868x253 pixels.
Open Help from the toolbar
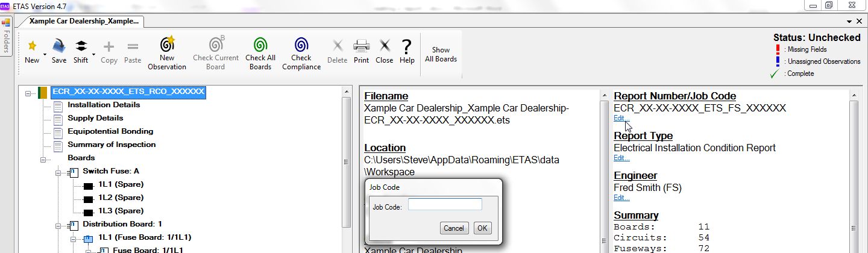pos(407,51)
